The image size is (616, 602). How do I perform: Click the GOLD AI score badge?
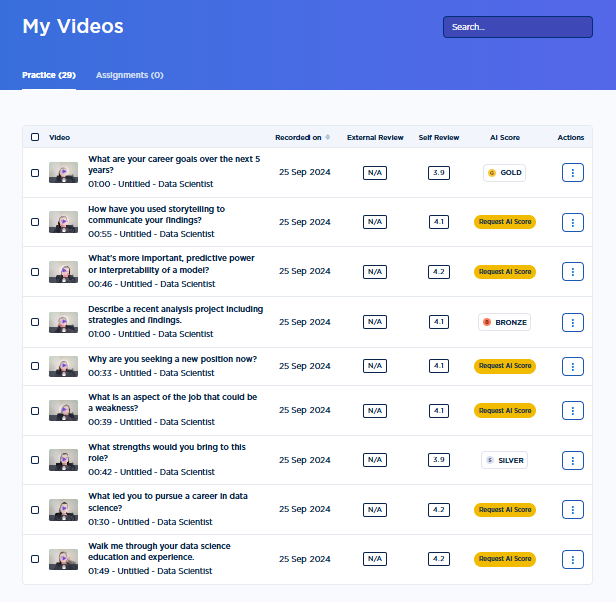point(504,173)
